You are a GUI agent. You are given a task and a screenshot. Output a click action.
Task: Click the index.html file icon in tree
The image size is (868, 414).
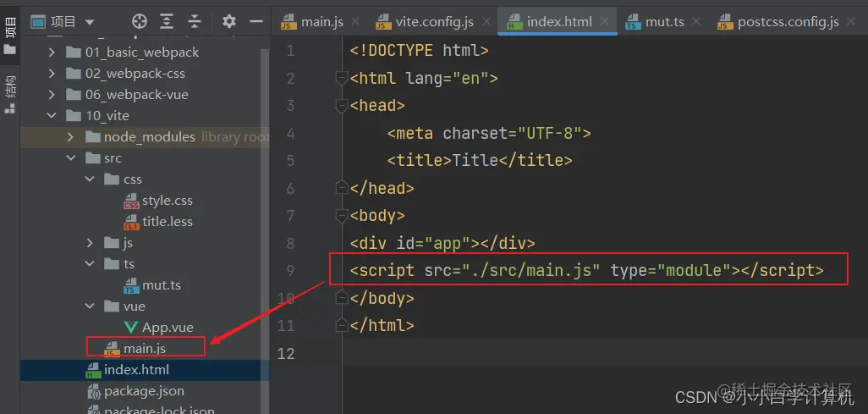pos(93,370)
